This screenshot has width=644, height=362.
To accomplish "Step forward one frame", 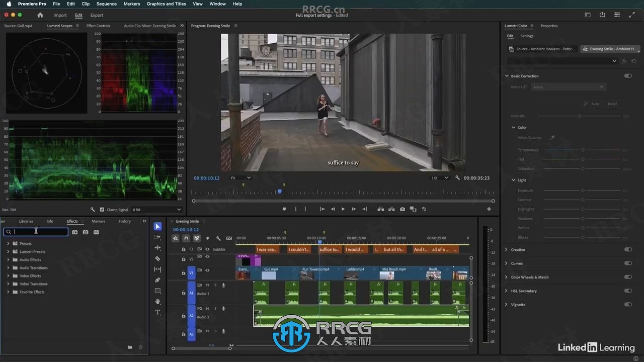I will point(354,209).
